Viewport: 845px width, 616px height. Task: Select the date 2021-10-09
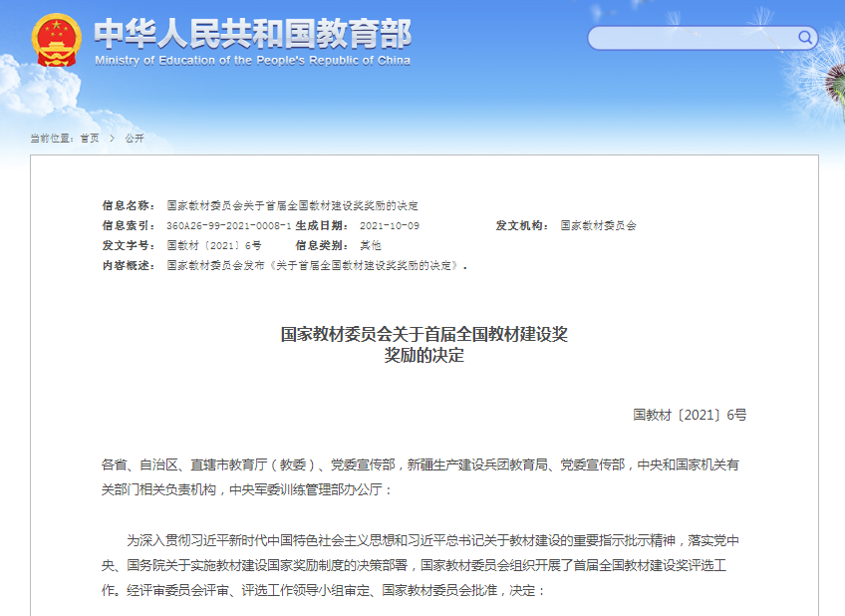[x=389, y=226]
